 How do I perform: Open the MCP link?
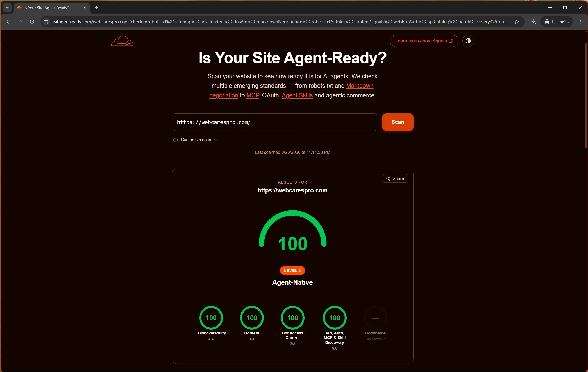[253, 95]
